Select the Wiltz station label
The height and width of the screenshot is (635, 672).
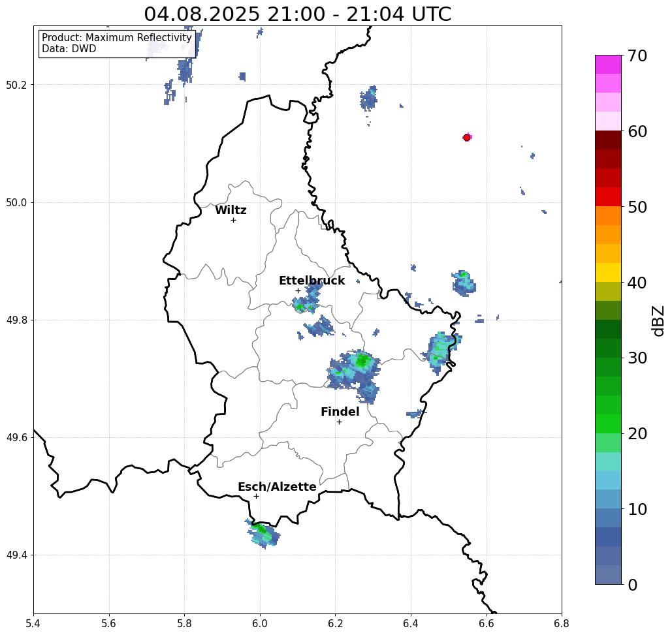point(231,210)
